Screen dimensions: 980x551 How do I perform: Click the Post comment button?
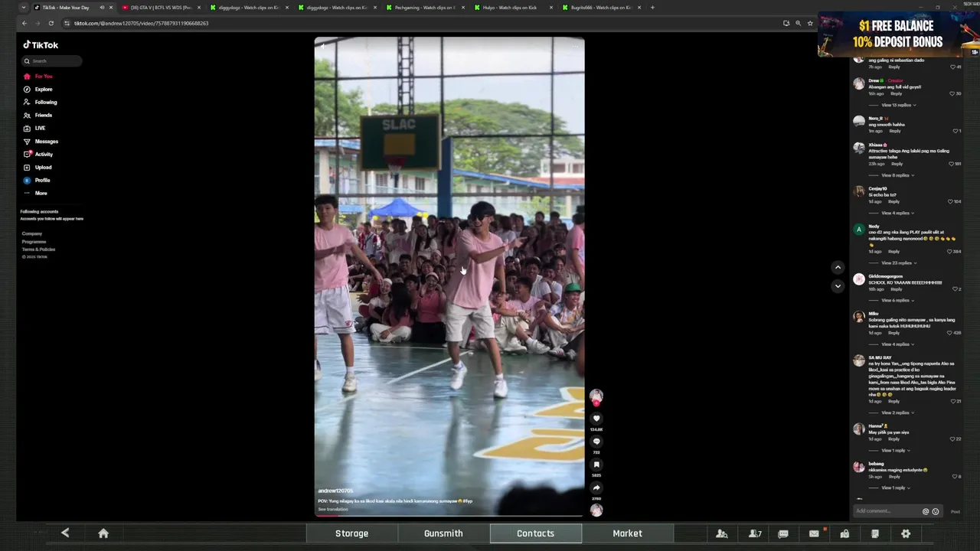[955, 511]
